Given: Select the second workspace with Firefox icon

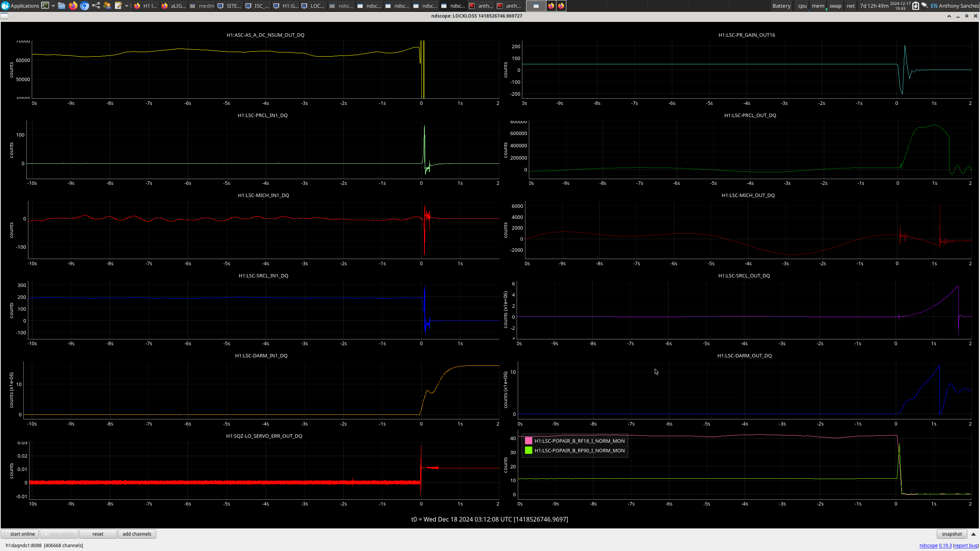Looking at the screenshot, I should 551,6.
